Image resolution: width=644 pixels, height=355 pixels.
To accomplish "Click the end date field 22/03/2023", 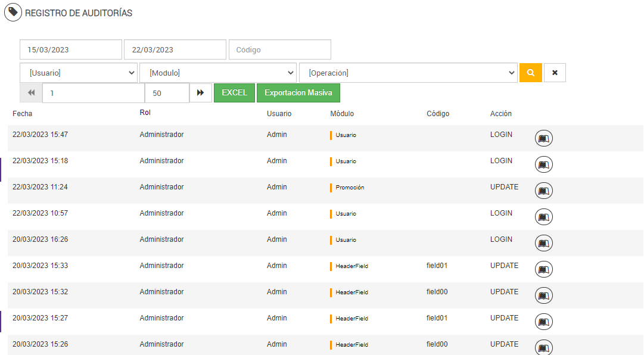I will click(x=175, y=50).
